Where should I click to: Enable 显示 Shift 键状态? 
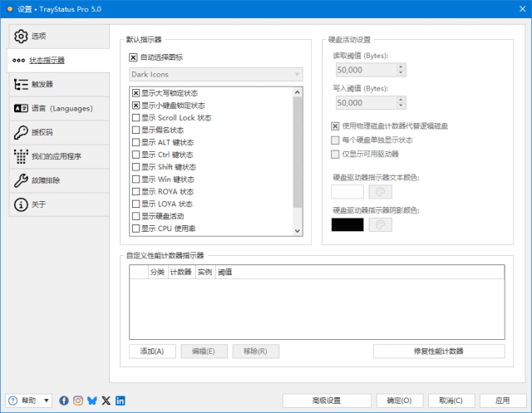point(135,167)
